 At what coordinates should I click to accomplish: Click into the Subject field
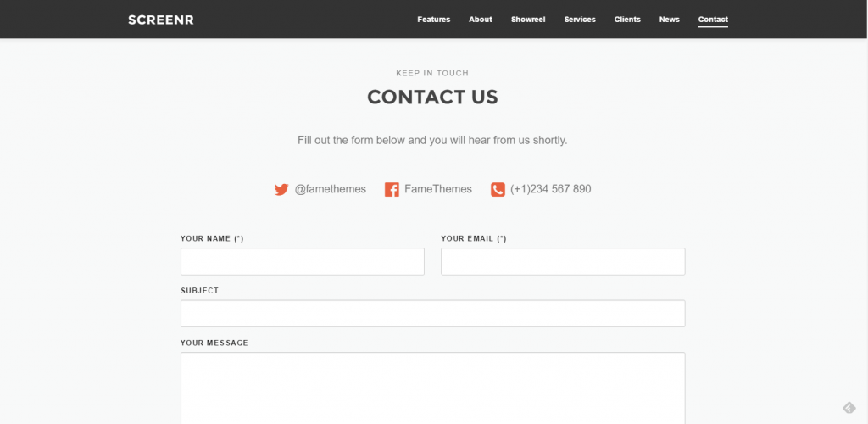[x=432, y=314]
